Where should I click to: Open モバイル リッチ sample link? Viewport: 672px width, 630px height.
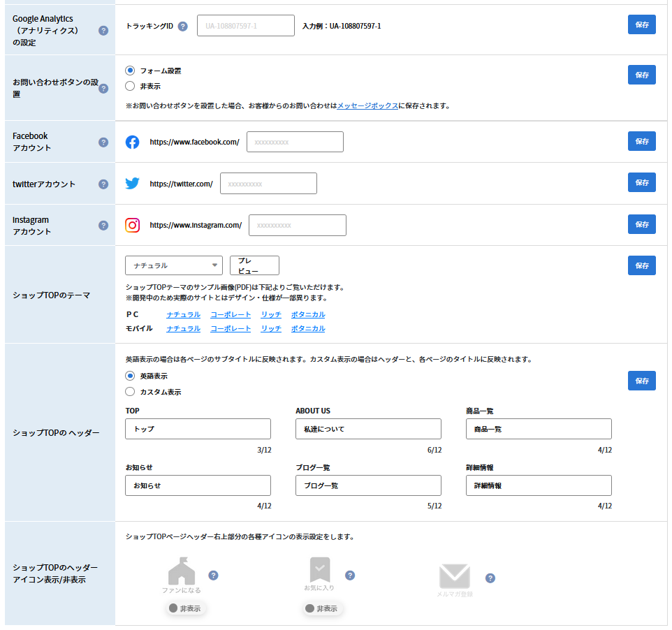271,328
